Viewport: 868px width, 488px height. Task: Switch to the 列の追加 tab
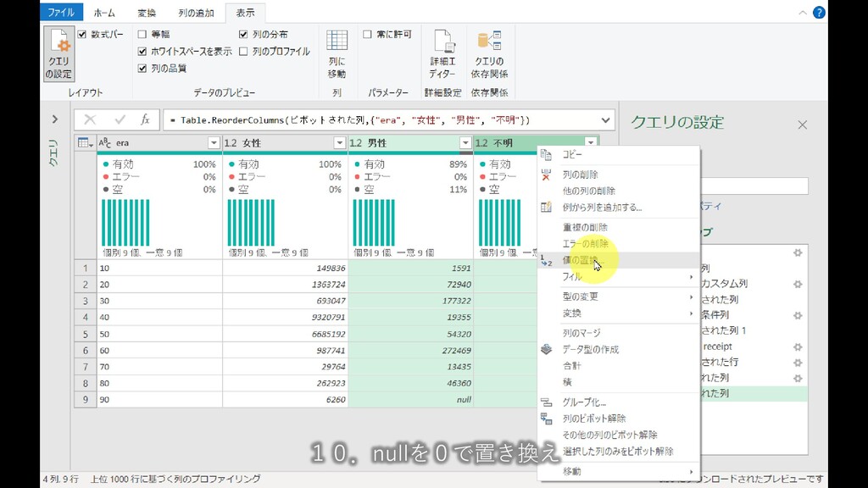(196, 13)
